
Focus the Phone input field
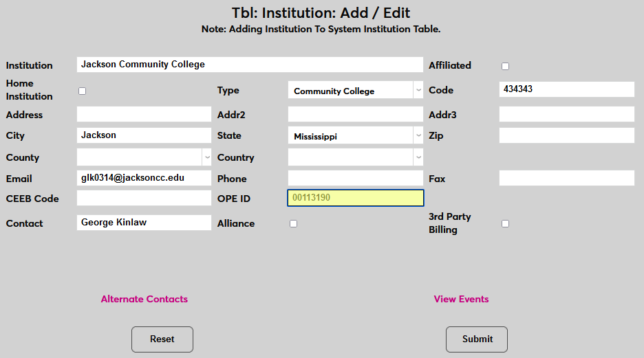tap(355, 179)
